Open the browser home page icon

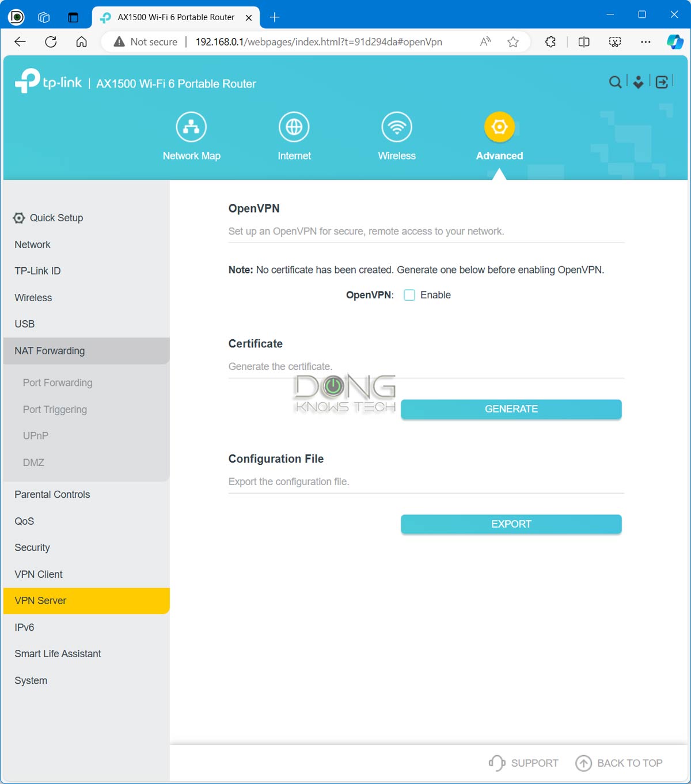[82, 41]
